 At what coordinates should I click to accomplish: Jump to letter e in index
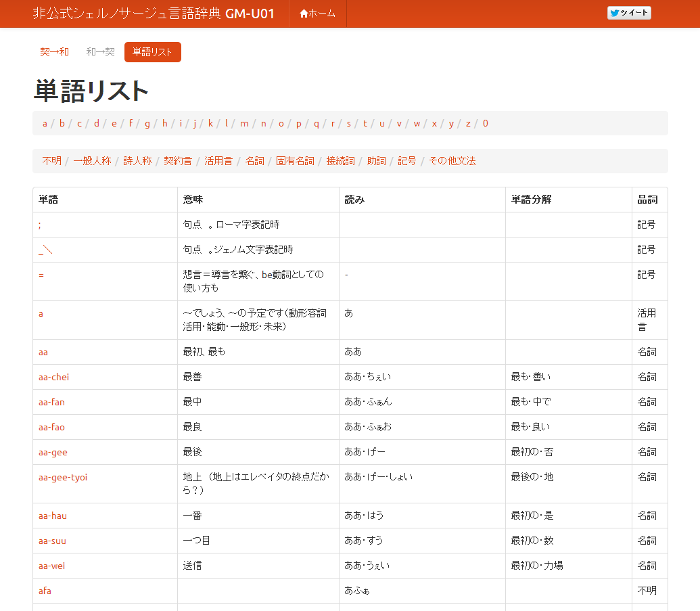(114, 124)
